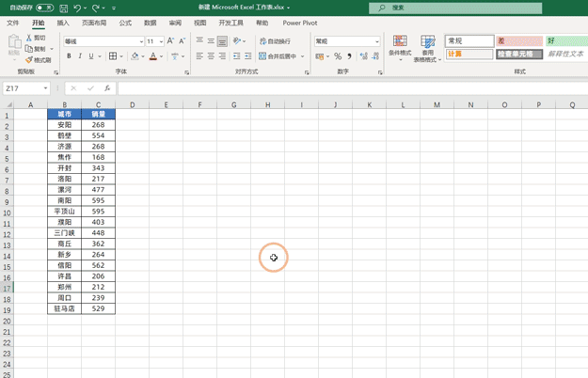Click the Align Right icon
Viewport: 588px width, 378px height.
pos(222,56)
